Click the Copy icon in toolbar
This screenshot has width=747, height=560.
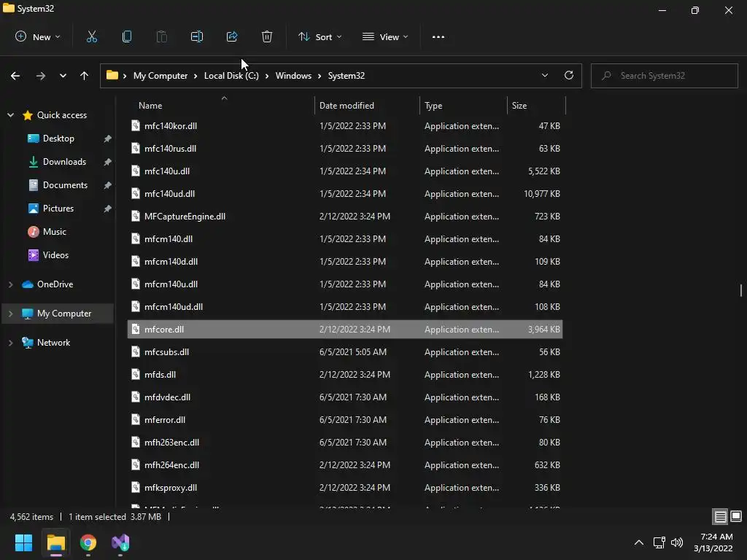point(127,36)
